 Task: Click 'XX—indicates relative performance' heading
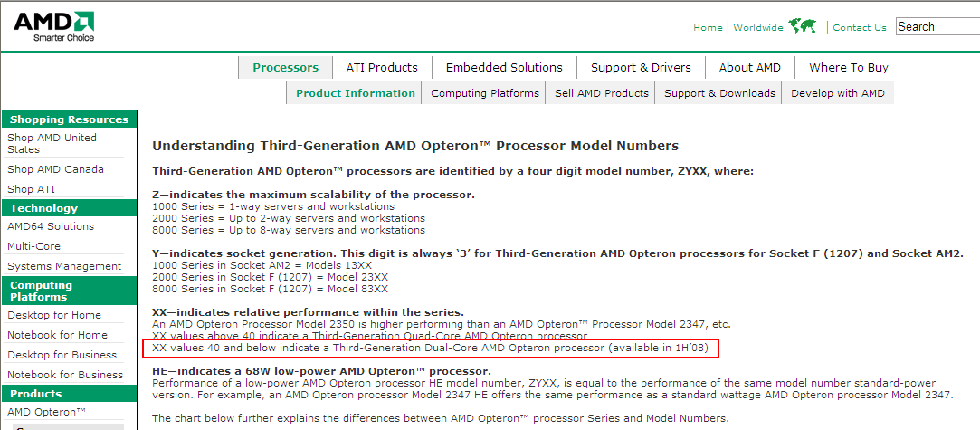(309, 312)
